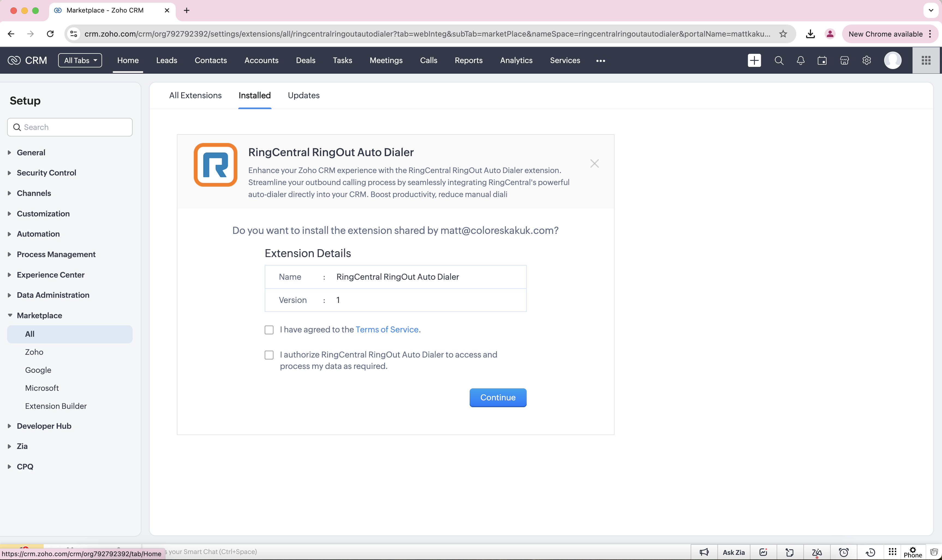Viewport: 942px width, 560px height.
Task: Open the All Tabs dropdown
Action: pos(80,60)
